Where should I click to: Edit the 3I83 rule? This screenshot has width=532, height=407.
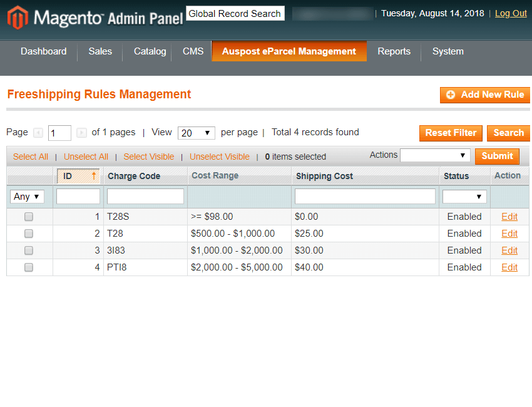(x=509, y=250)
